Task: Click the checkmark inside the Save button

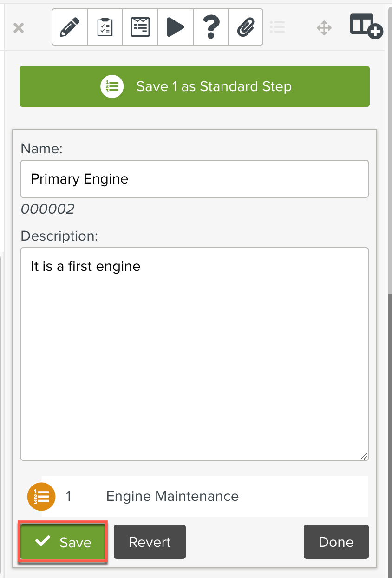Action: click(x=42, y=541)
